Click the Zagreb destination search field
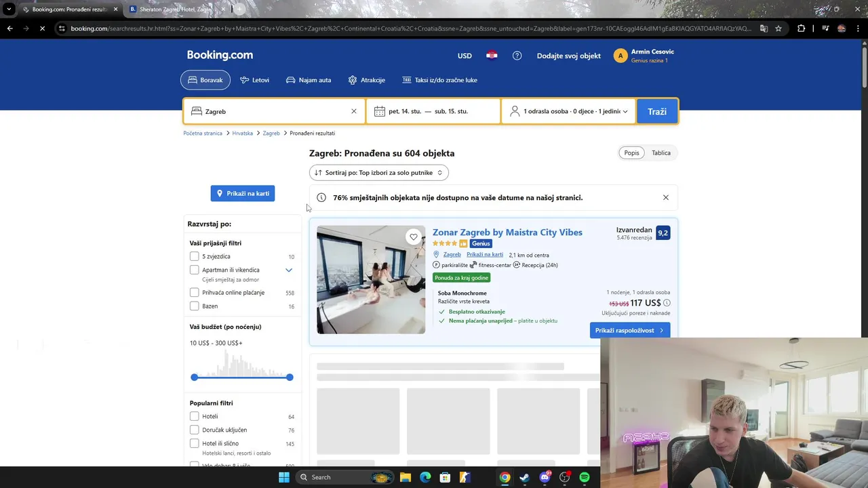The width and height of the screenshot is (868, 488). (x=275, y=111)
